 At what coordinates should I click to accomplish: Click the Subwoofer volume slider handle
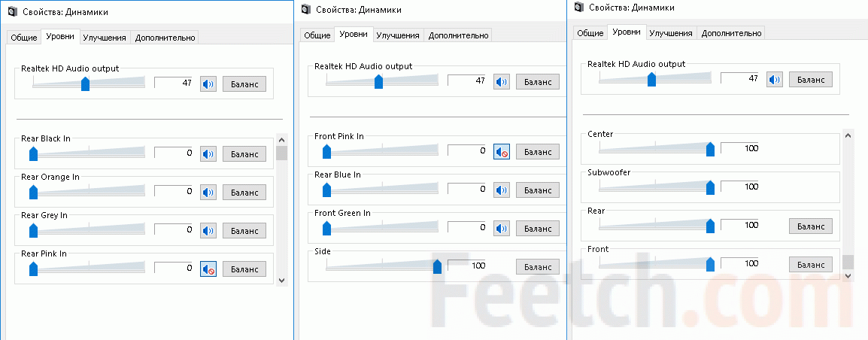tap(710, 187)
